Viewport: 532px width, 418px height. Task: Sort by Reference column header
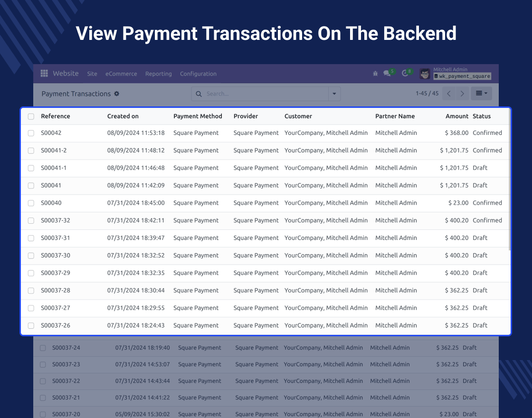(x=55, y=116)
